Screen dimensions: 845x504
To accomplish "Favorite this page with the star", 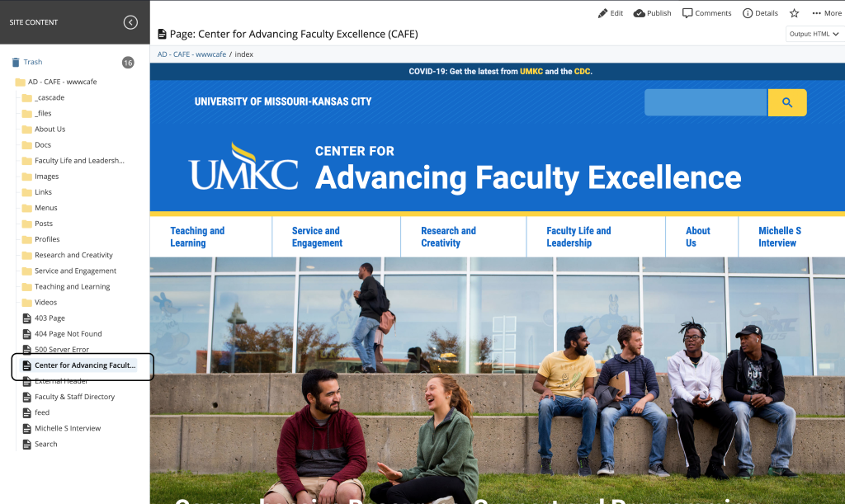I will pyautogui.click(x=795, y=13).
